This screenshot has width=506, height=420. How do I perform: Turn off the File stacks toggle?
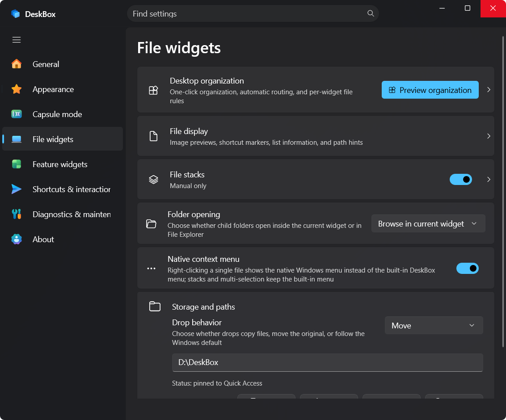pos(460,179)
